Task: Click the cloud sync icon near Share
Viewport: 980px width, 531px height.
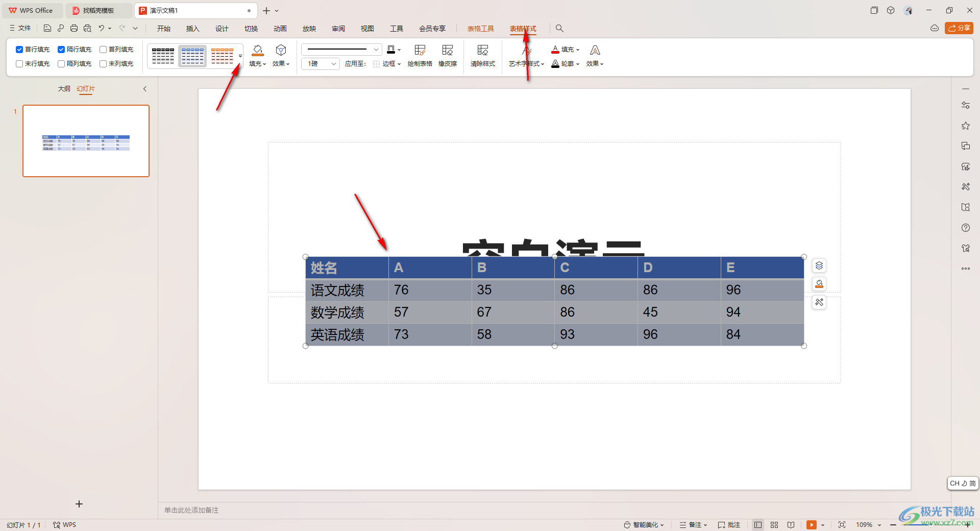Action: (935, 29)
